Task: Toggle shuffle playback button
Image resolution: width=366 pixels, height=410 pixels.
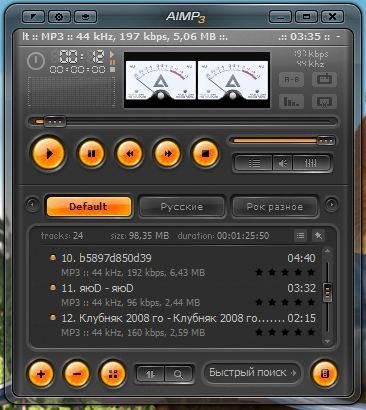Action: [324, 101]
